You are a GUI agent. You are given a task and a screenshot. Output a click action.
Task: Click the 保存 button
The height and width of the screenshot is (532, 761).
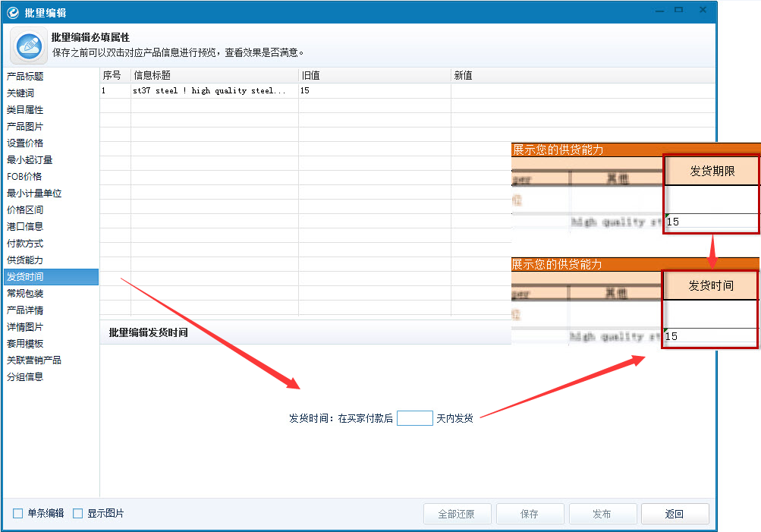[530, 514]
